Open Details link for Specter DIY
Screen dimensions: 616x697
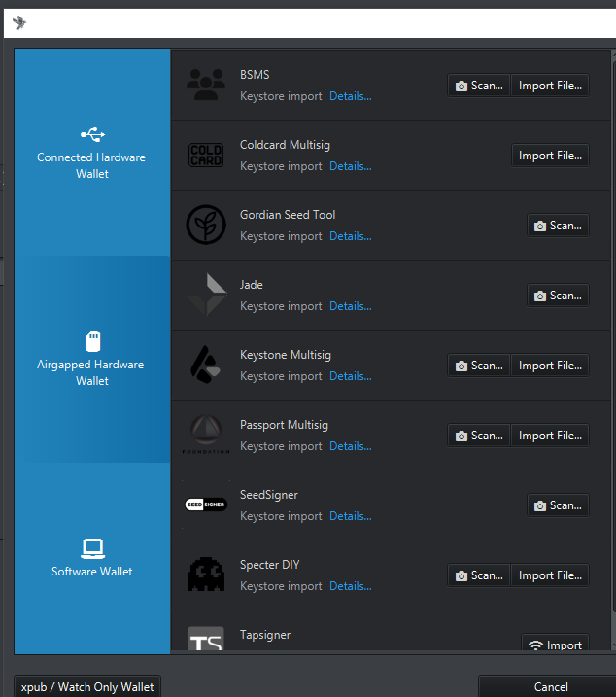(x=350, y=586)
